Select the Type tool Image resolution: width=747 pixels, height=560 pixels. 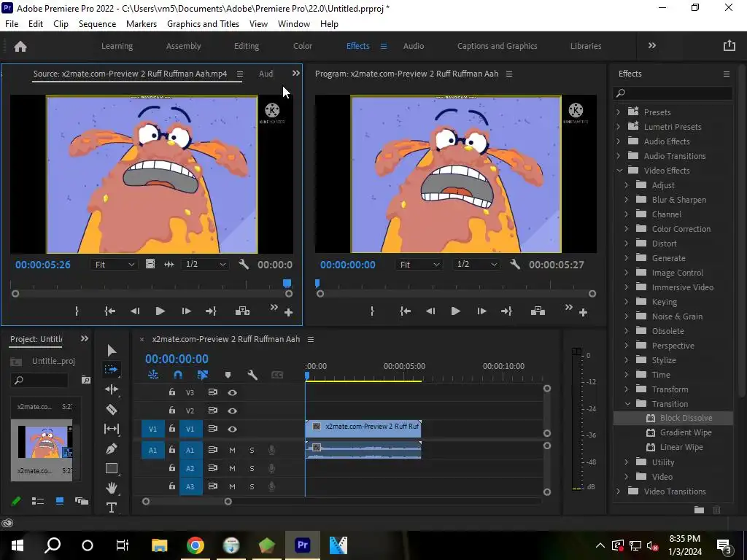[x=112, y=507]
